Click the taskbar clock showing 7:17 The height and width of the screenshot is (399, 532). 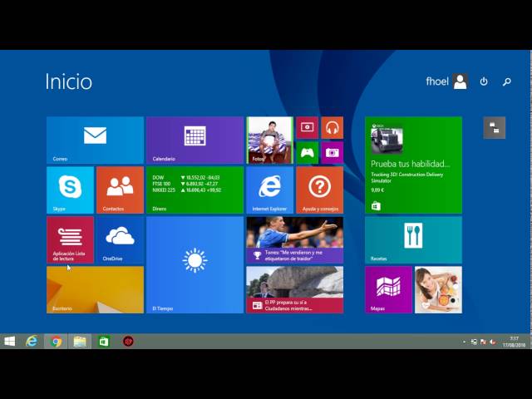[514, 342]
